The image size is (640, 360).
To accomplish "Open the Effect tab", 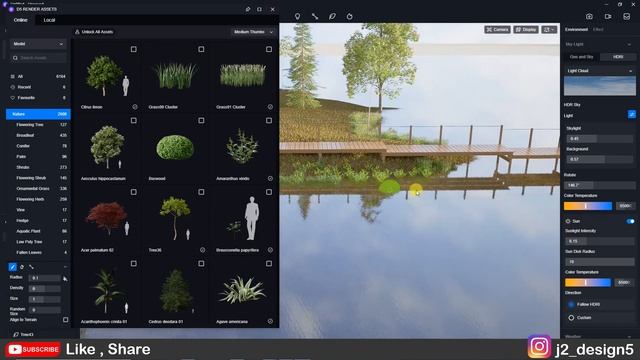I will click(x=598, y=29).
